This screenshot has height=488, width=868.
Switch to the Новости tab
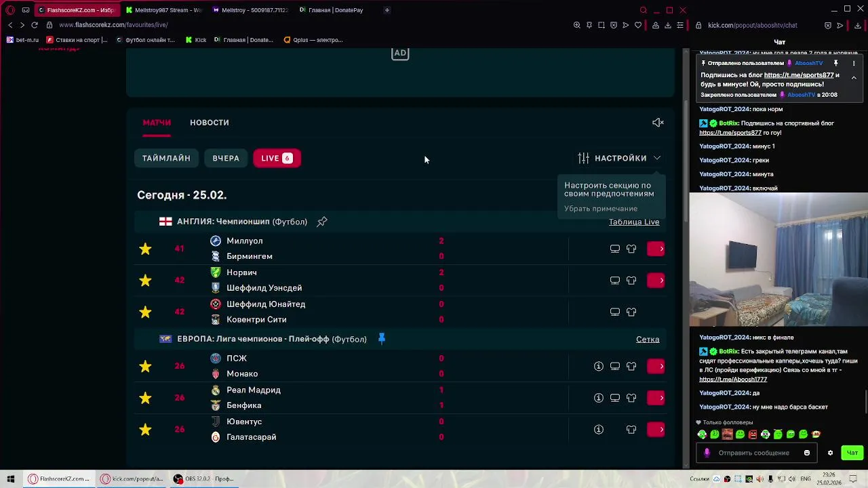point(210,123)
